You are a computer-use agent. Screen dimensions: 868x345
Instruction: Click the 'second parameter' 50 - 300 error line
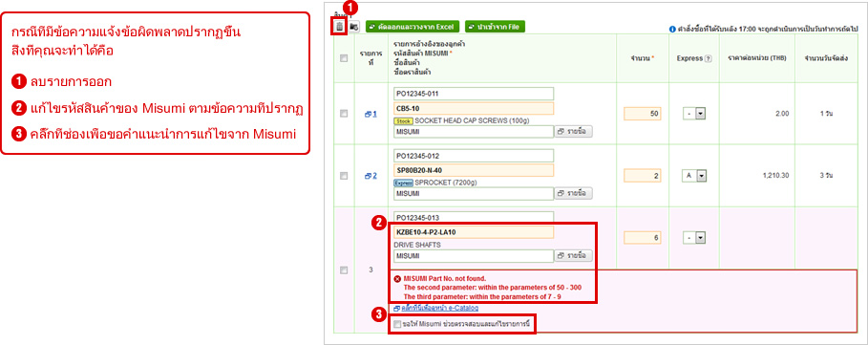[x=492, y=288]
